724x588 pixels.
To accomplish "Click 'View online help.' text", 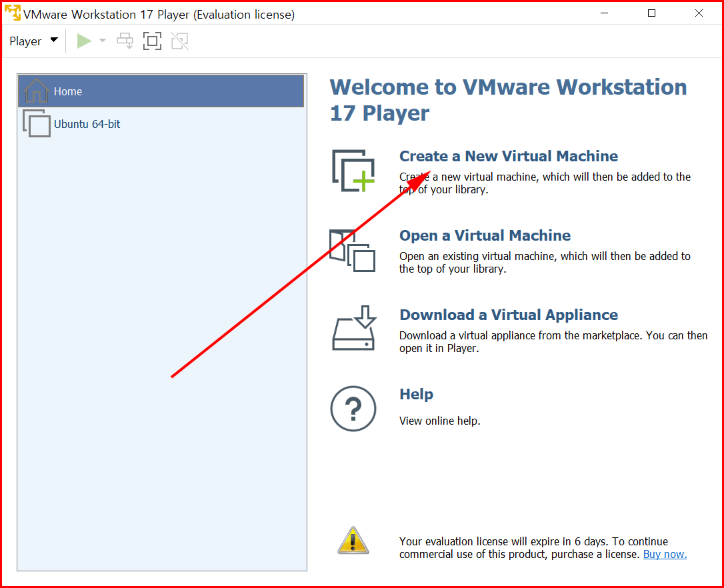I will [x=439, y=421].
